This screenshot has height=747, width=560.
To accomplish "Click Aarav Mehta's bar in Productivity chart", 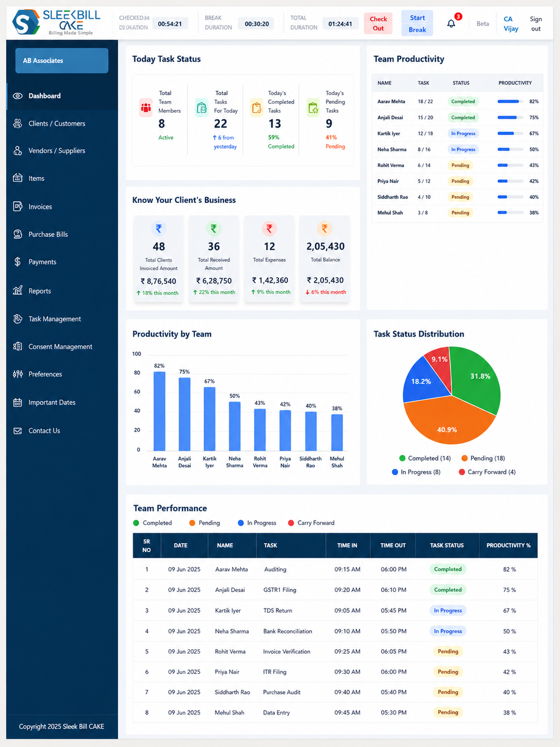I will click(x=159, y=411).
